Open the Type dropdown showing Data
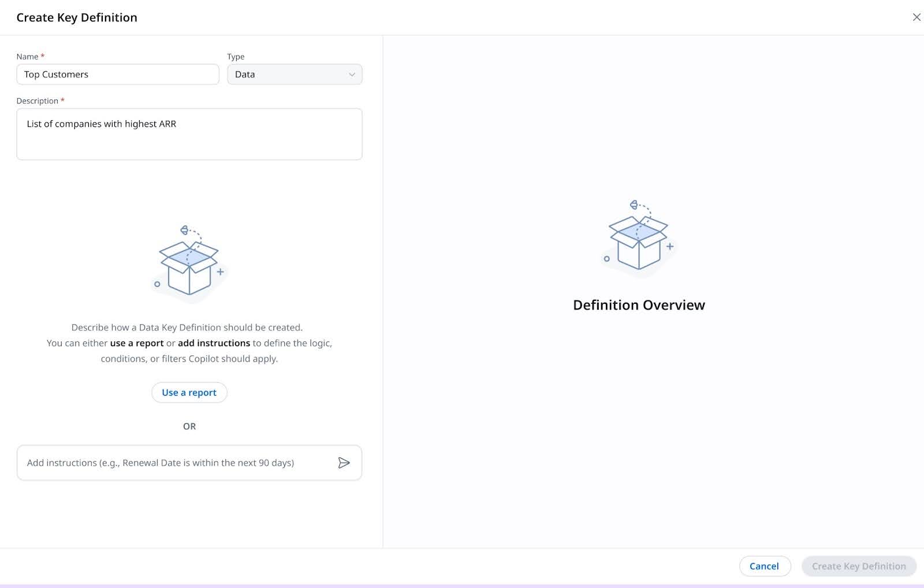This screenshot has width=924, height=588. [x=295, y=74]
